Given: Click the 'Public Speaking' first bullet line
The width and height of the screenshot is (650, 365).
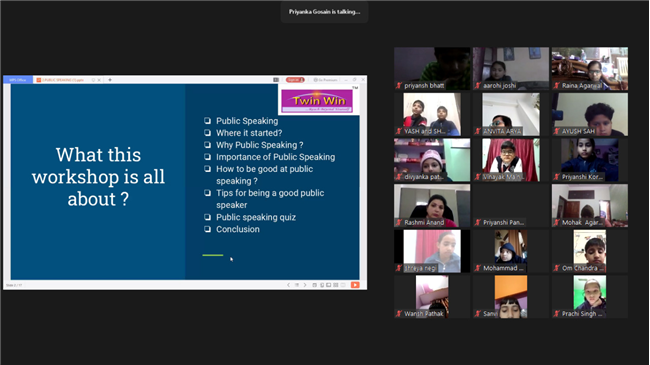Looking at the screenshot, I should [x=247, y=121].
